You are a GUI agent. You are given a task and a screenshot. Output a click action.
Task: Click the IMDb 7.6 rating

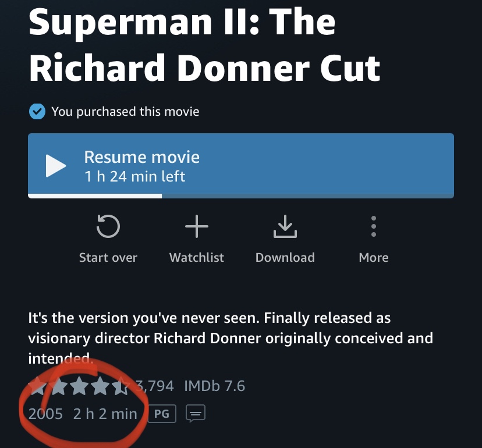214,386
